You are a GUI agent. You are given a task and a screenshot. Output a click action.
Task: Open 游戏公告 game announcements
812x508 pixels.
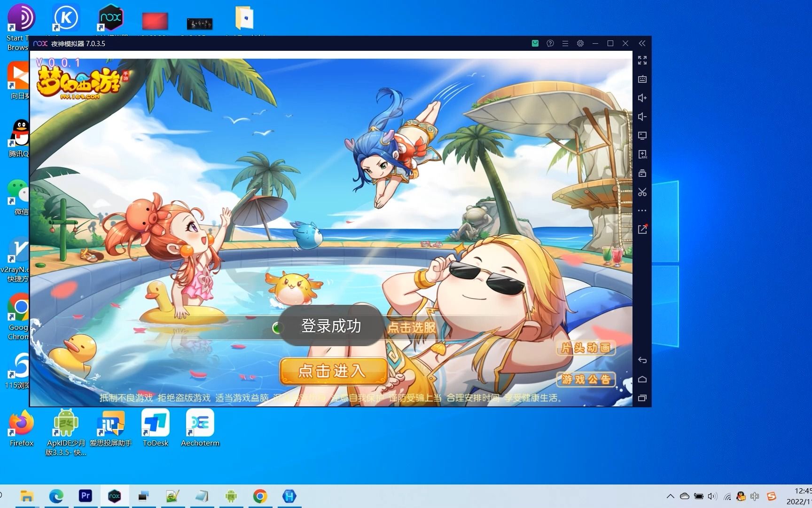586,379
